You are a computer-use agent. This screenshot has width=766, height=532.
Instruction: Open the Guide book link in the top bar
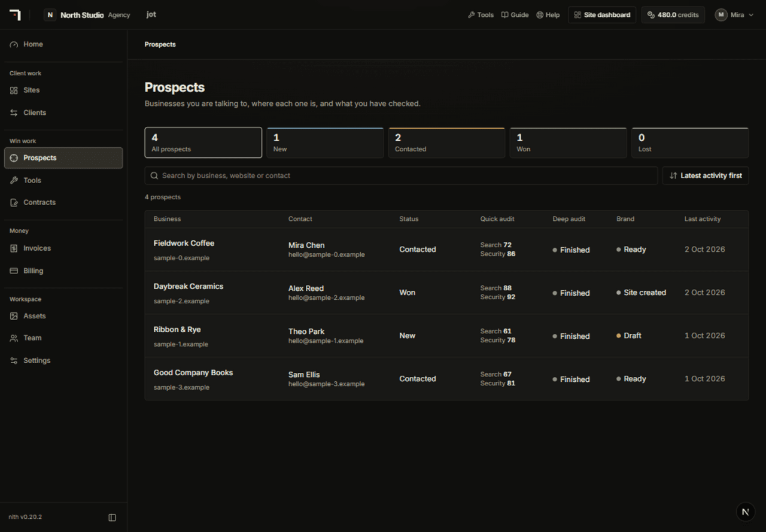pyautogui.click(x=515, y=15)
